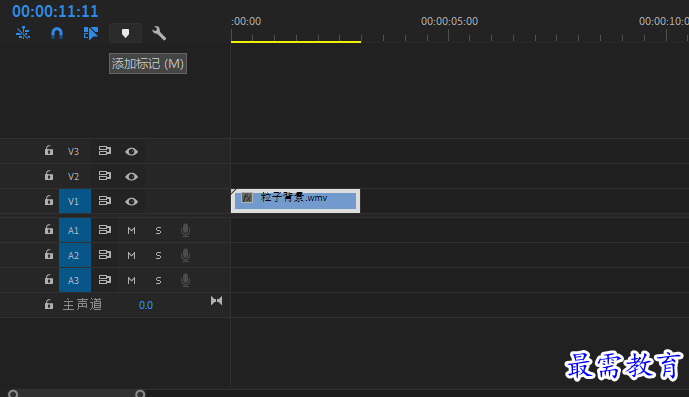Click the timeline zoom scrollbar left handle
Viewport: 689px width, 397px height.
point(13,393)
